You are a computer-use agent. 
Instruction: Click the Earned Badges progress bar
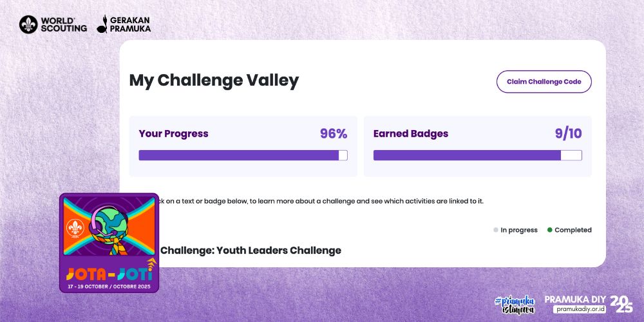pos(477,155)
